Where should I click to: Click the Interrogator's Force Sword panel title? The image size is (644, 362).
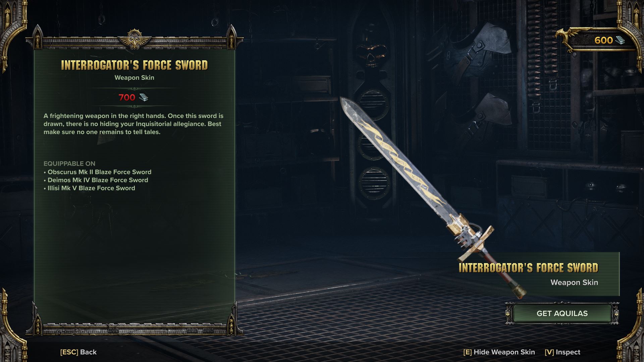coord(135,65)
